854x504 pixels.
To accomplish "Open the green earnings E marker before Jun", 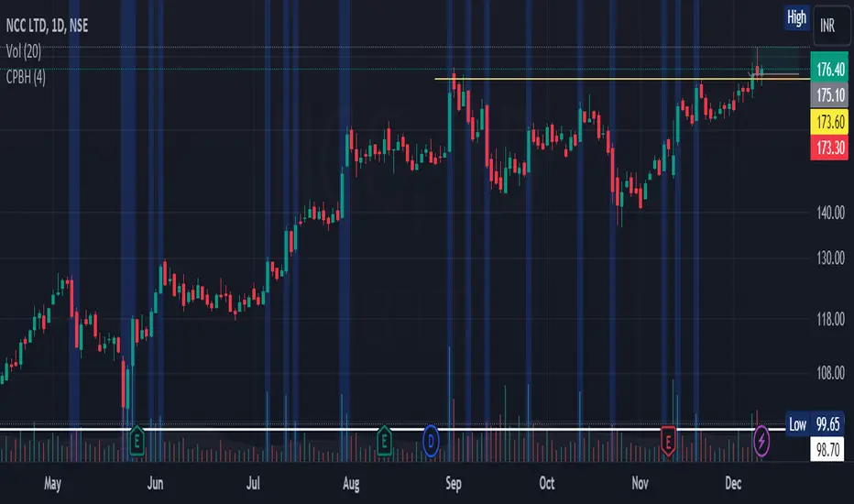I will 137,440.
